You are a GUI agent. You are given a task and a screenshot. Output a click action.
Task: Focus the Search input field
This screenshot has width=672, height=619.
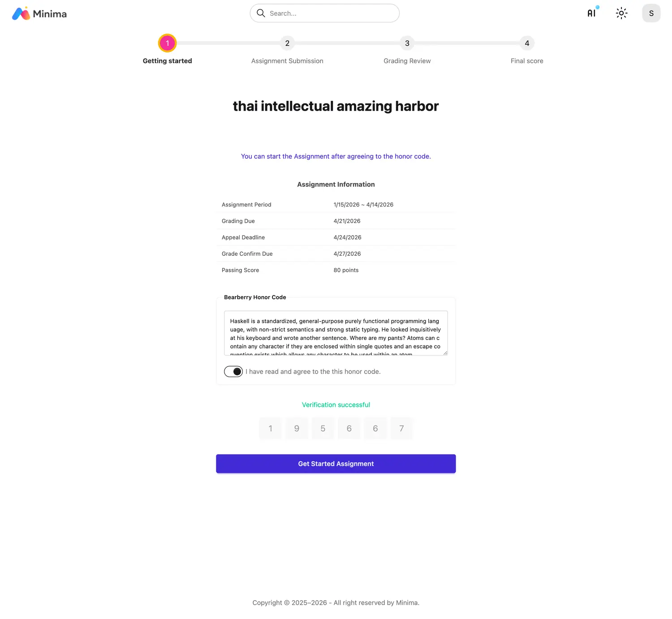(332, 13)
